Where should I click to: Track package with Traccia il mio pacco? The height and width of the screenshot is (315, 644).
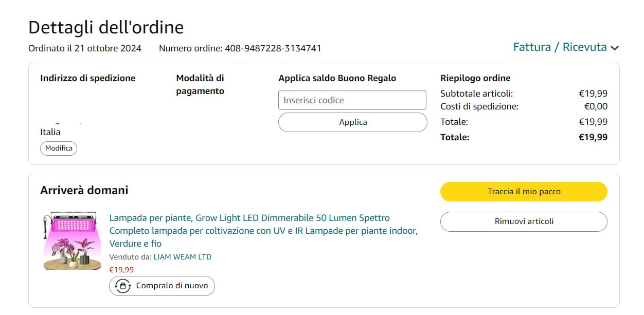[524, 192]
